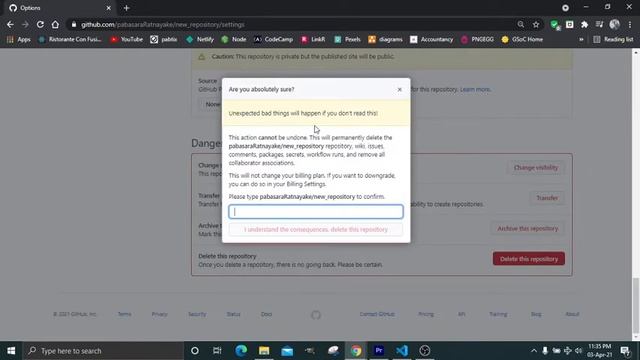Viewport: 640px width, 360px height.
Task: Click the Transfer button
Action: pos(547,198)
